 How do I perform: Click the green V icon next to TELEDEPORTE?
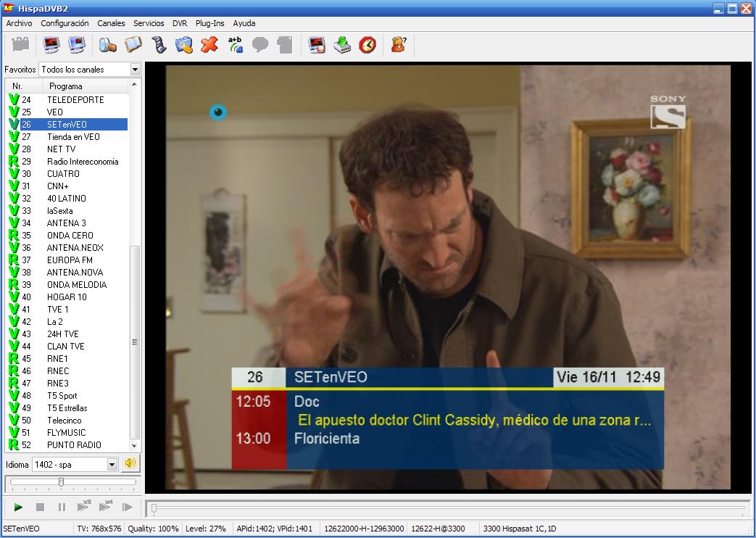tap(14, 99)
